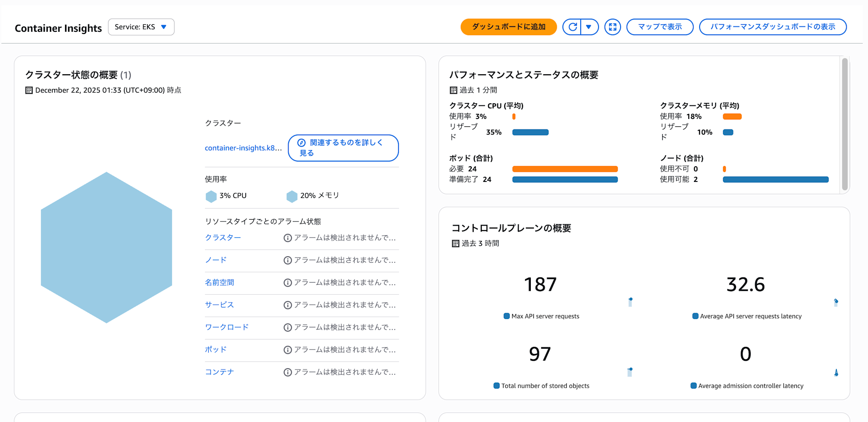Click 関連するものを詳しく見る explore button

tap(343, 148)
